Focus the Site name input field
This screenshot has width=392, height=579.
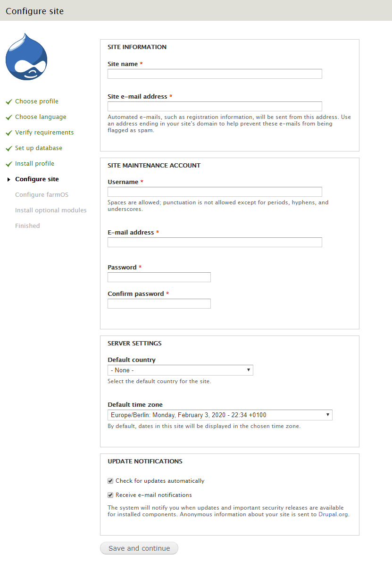click(x=215, y=74)
